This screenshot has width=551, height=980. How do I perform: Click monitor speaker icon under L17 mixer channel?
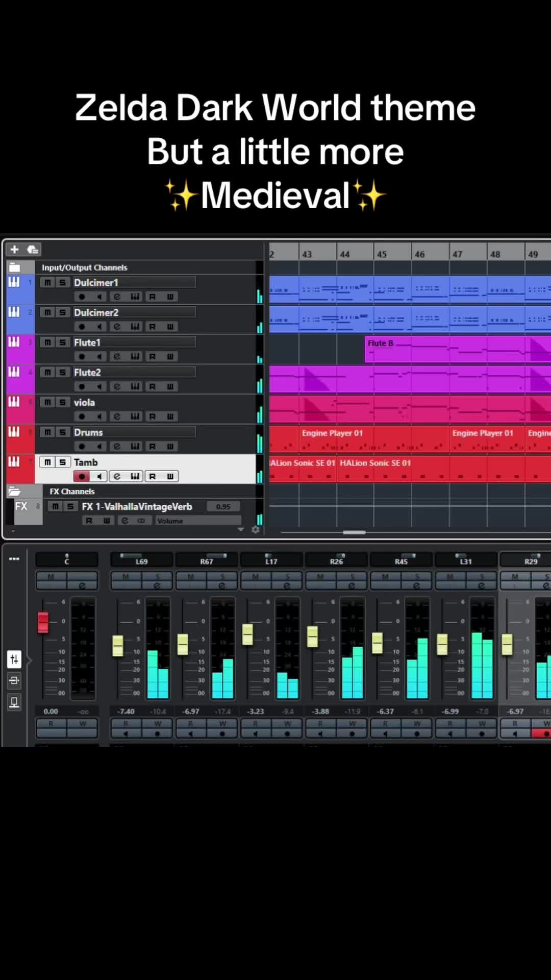(255, 733)
